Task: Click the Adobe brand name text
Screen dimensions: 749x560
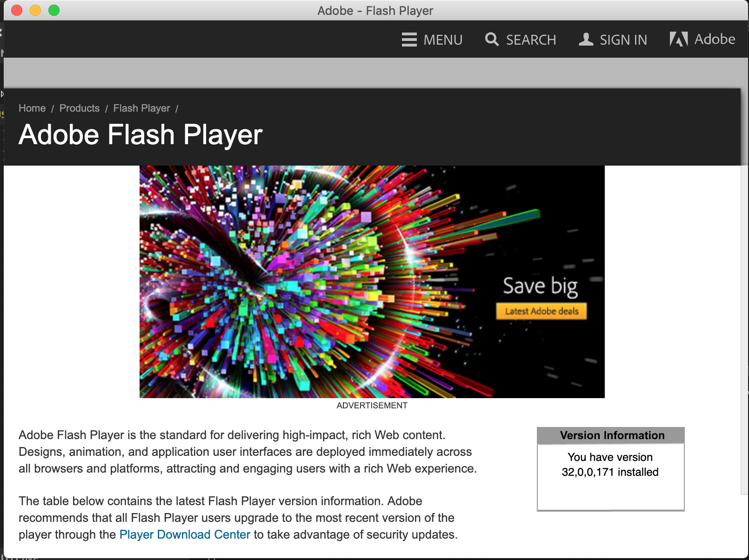Action: 715,39
